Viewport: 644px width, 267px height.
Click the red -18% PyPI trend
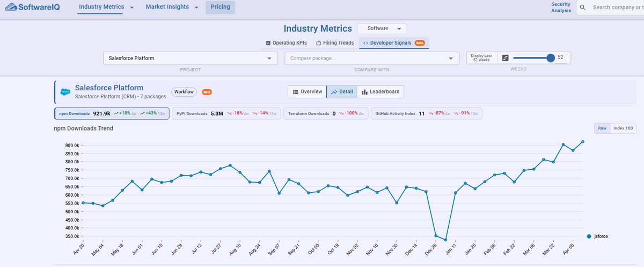[x=238, y=113]
